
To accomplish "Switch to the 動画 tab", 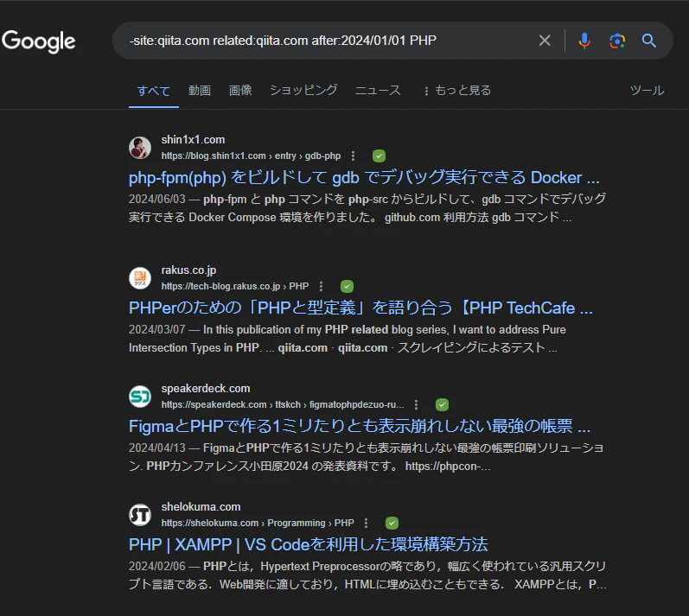I will pos(200,91).
